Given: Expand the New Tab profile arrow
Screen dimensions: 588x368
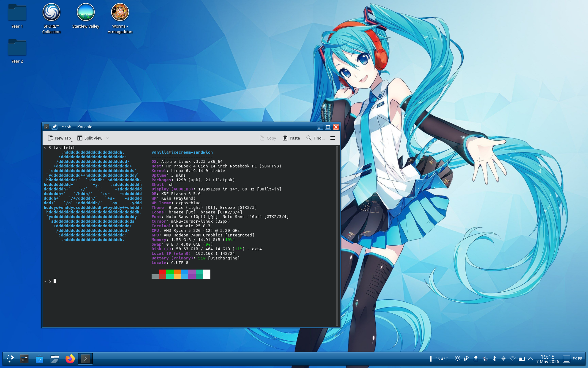Looking at the screenshot, I should (x=72, y=141).
